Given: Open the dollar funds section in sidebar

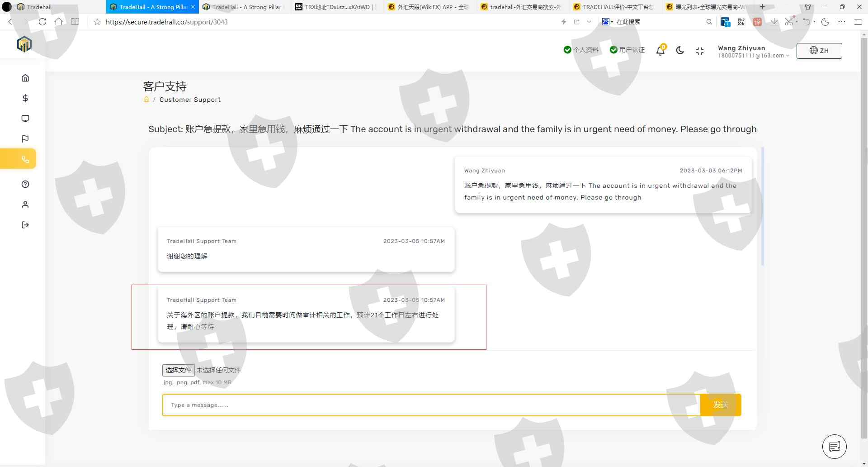Looking at the screenshot, I should coord(25,98).
